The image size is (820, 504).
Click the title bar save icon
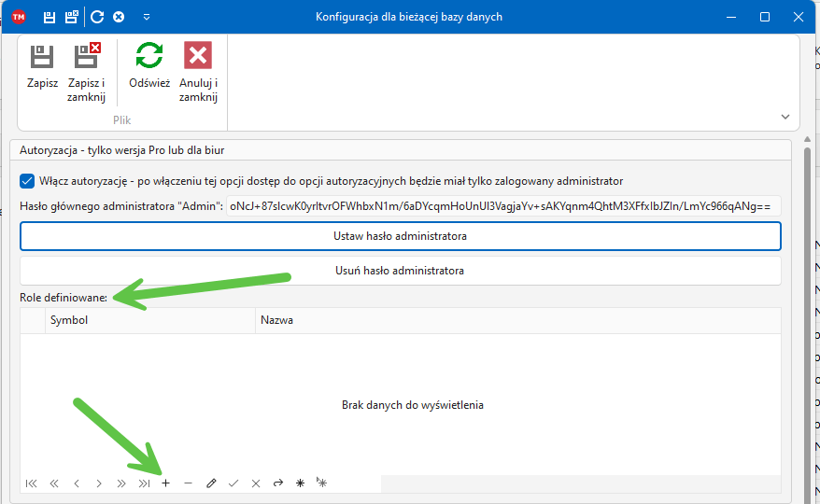tap(49, 17)
